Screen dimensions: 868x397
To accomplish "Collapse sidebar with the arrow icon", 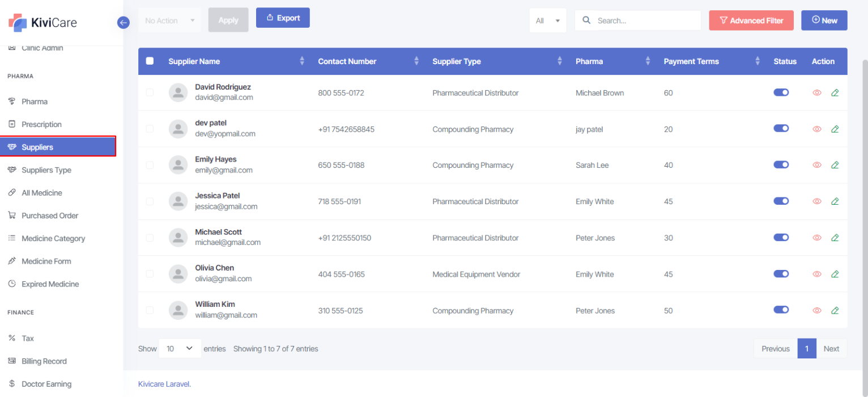I will click(x=124, y=23).
